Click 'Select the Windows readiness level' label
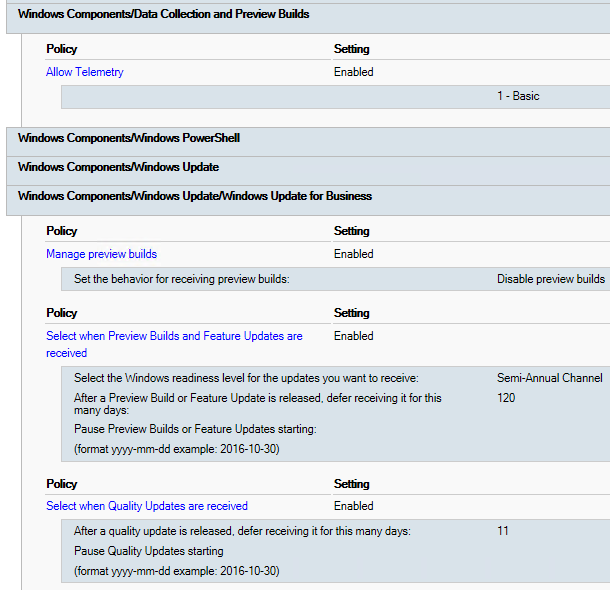Viewport: 610px width, 590px height. pyautogui.click(x=246, y=378)
